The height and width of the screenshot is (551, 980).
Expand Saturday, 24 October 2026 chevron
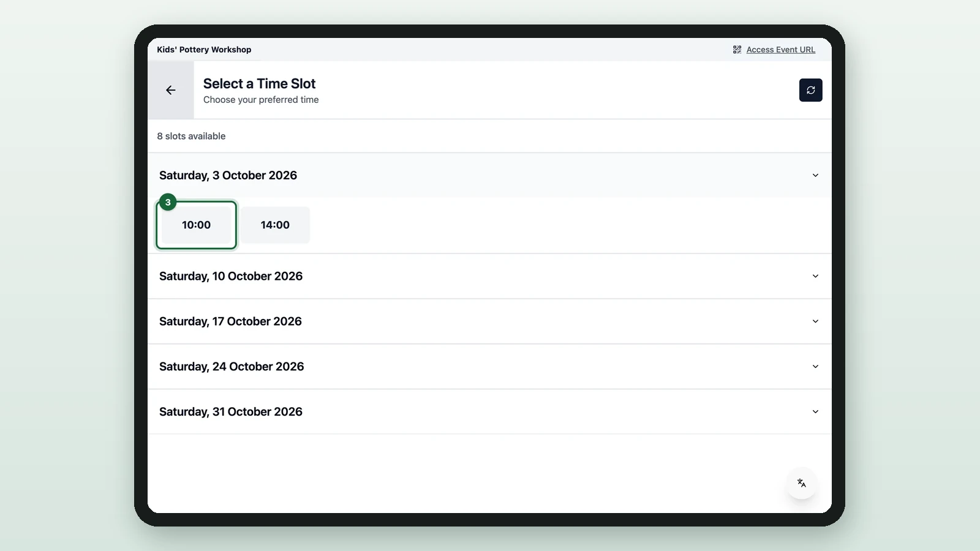coord(815,367)
